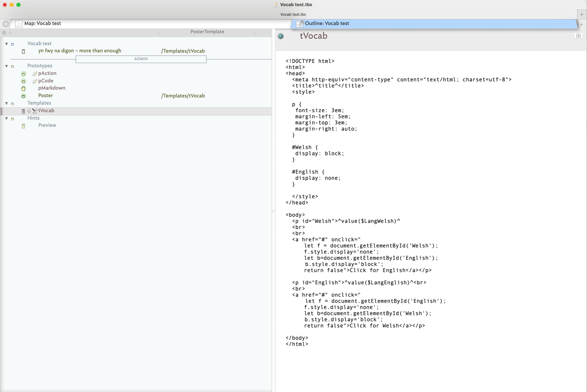This screenshot has height=392, width=587.
Task: Select the Vocab test outline item
Action: tap(39, 43)
